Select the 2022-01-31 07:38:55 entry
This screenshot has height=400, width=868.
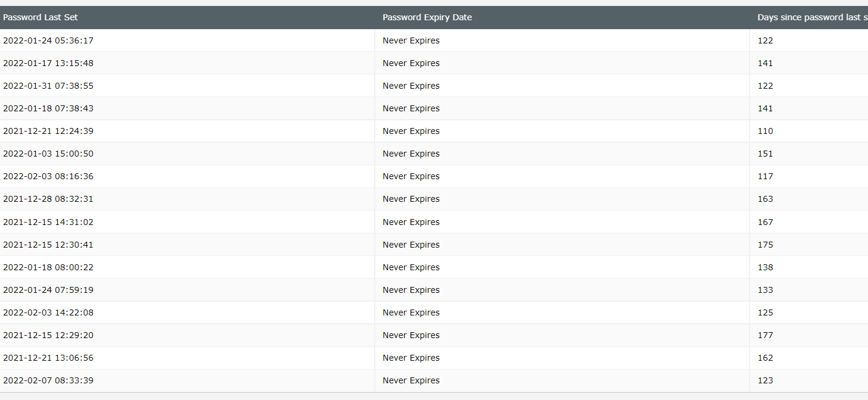(x=48, y=86)
